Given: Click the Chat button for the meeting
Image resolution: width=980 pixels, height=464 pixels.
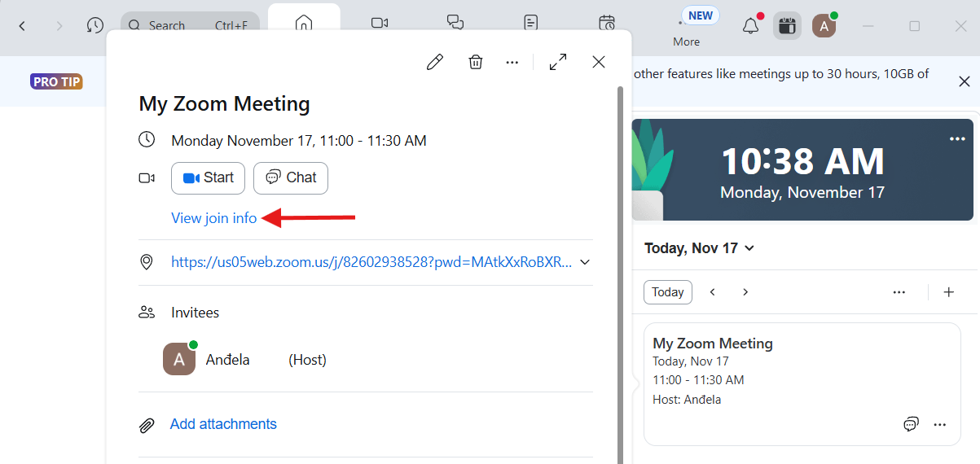Looking at the screenshot, I should pos(291,178).
